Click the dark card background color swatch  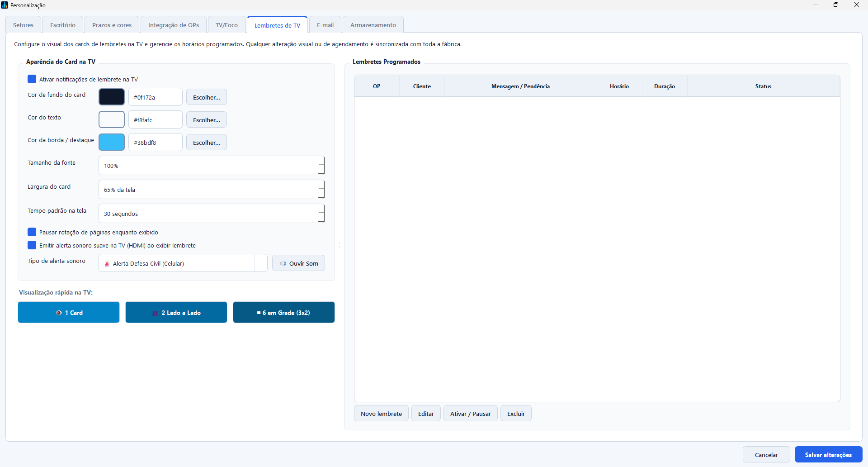pos(112,97)
